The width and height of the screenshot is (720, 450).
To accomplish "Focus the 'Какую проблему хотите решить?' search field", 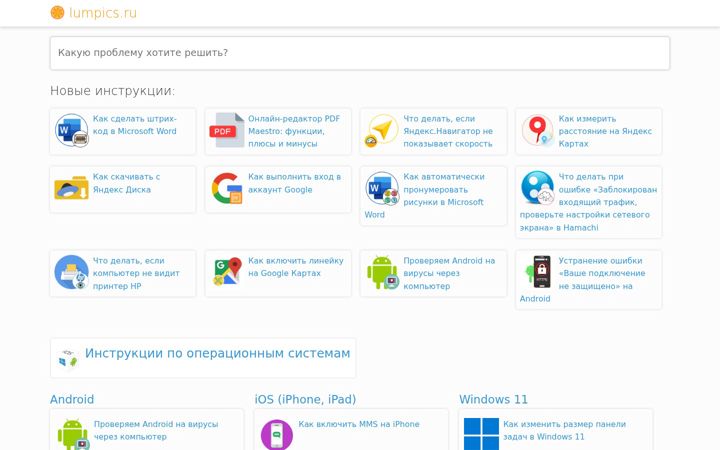I will [360, 53].
